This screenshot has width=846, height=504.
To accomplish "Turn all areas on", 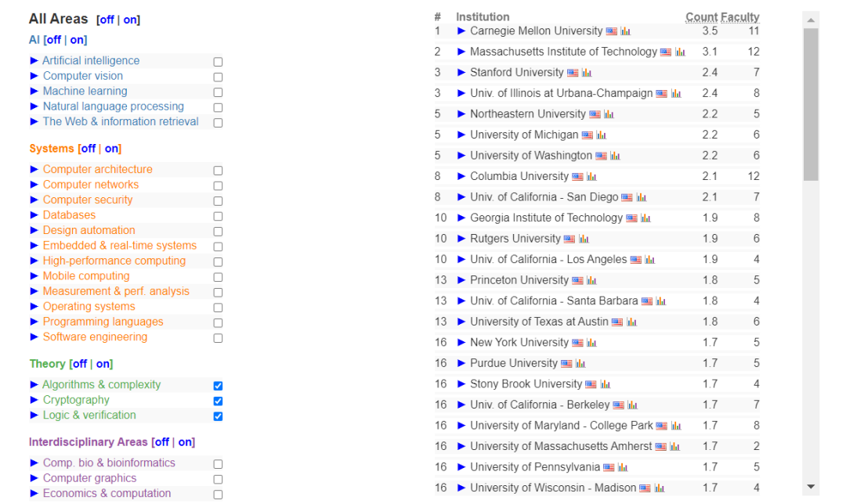I will point(130,20).
